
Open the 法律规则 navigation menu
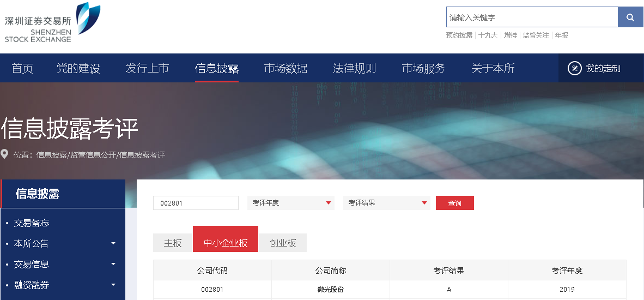coord(355,68)
